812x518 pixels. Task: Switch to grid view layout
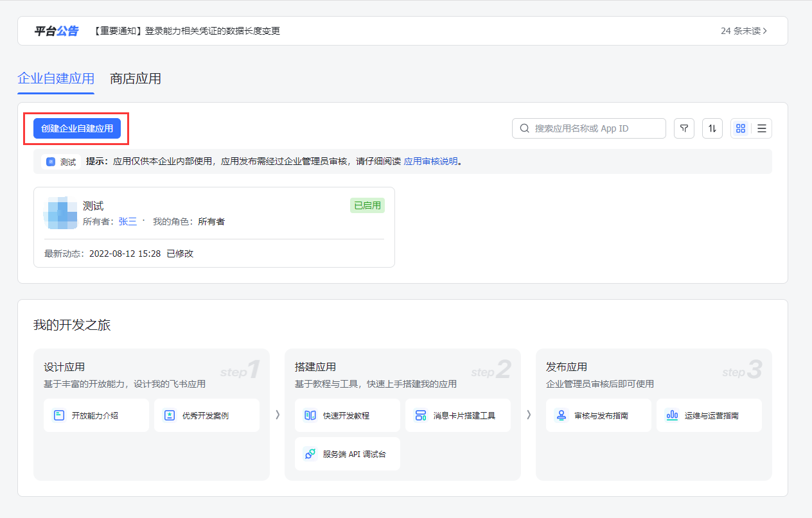click(741, 128)
